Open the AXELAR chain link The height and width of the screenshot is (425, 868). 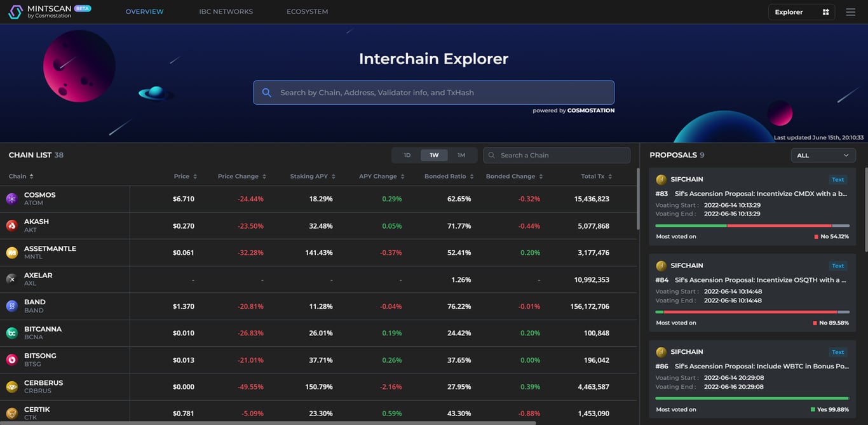38,276
